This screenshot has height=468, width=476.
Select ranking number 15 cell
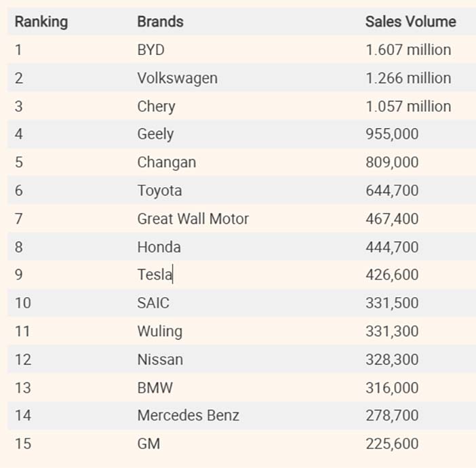(23, 444)
